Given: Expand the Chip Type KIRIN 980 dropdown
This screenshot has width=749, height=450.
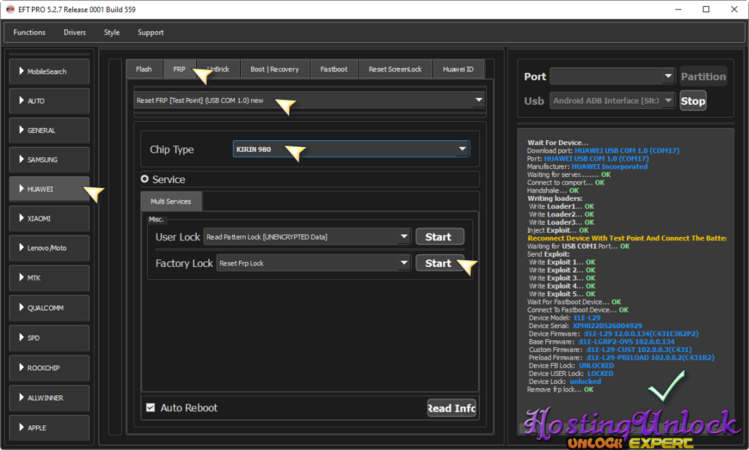Looking at the screenshot, I should click(x=351, y=149).
